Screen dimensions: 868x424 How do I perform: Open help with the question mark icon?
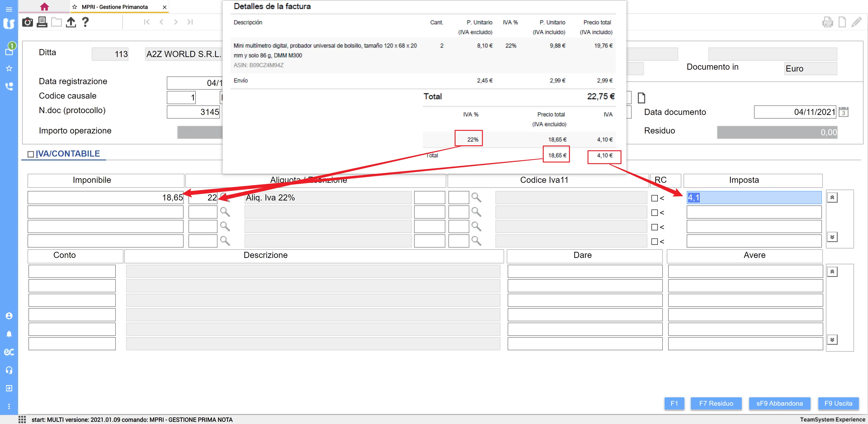[85, 22]
